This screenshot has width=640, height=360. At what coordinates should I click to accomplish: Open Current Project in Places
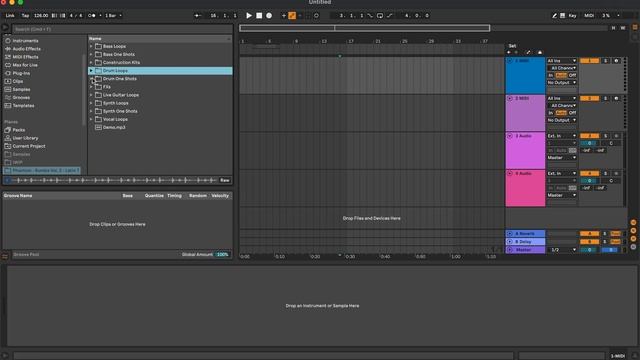(x=29, y=146)
